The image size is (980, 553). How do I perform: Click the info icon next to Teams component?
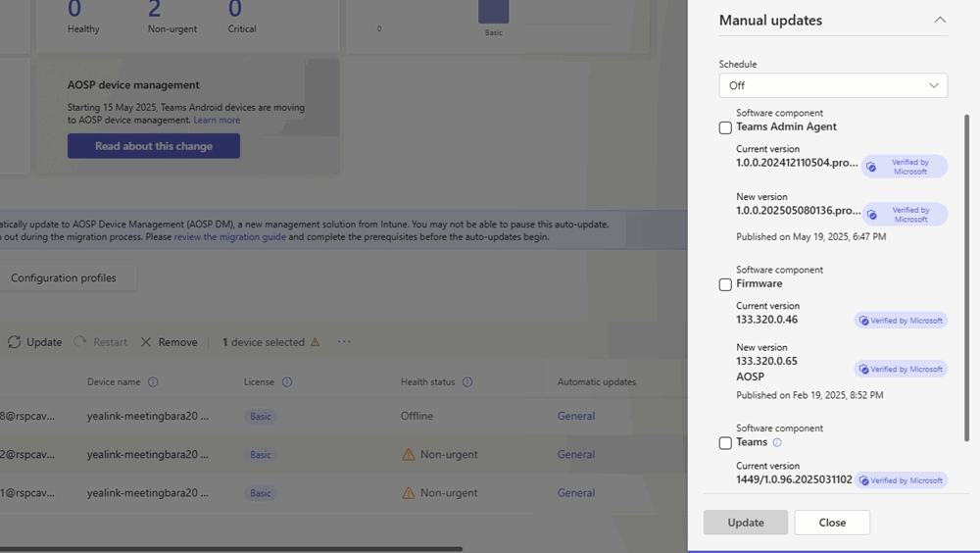(777, 442)
